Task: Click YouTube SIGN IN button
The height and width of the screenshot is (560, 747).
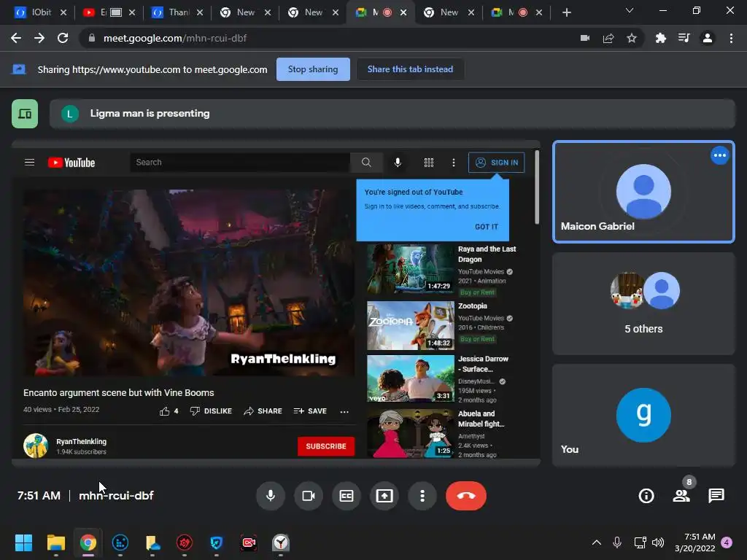Action: click(x=496, y=163)
